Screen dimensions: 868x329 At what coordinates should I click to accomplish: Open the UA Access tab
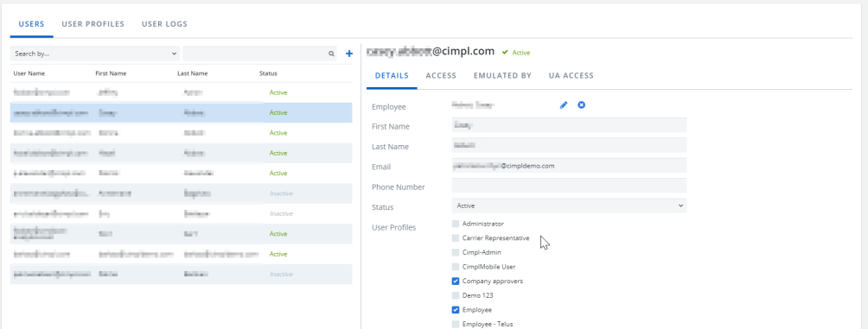(571, 76)
